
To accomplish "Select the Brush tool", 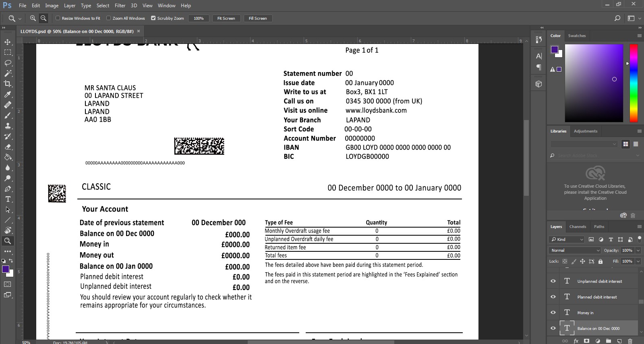I will (x=8, y=115).
